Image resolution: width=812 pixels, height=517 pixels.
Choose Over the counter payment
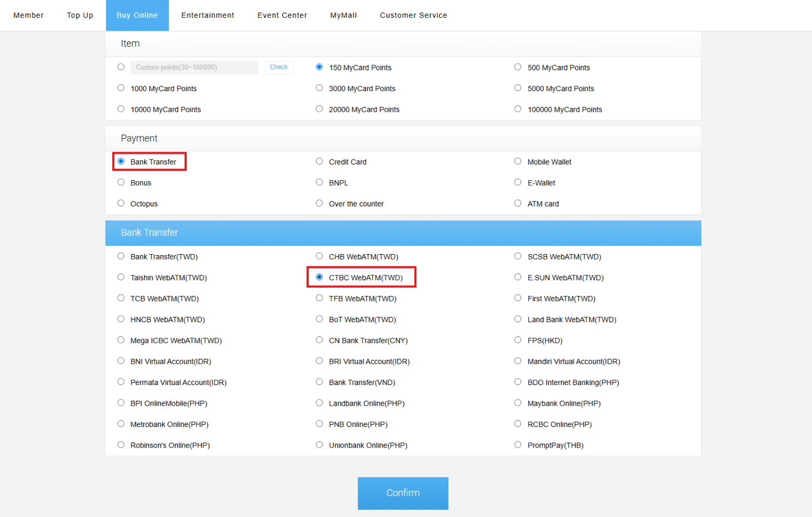[319, 203]
